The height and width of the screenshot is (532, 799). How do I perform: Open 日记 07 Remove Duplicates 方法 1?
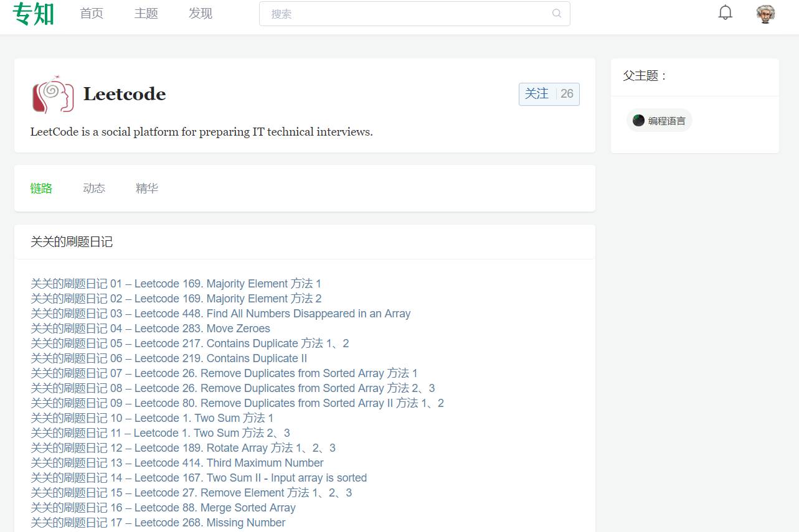pos(224,373)
